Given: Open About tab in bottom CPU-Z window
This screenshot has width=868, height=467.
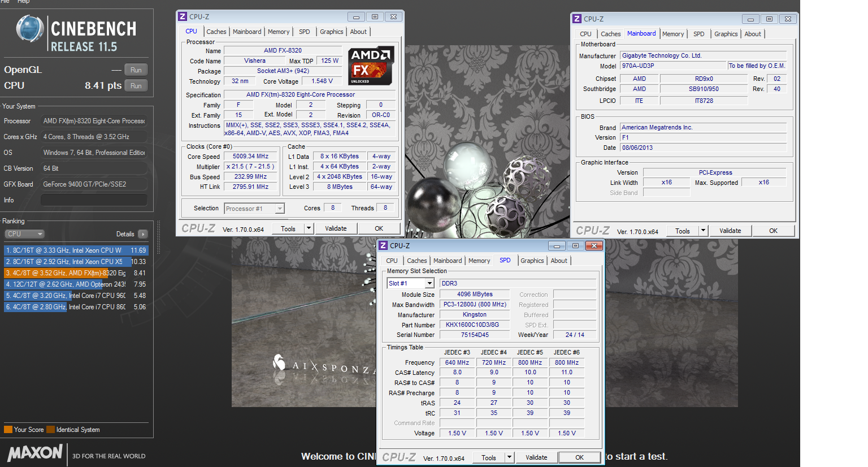Looking at the screenshot, I should [x=559, y=261].
